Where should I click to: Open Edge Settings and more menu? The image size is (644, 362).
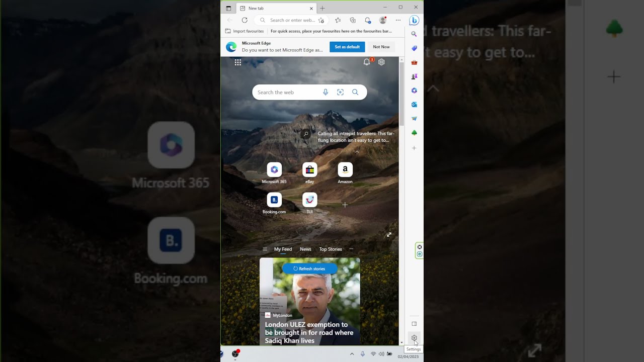coord(398,20)
